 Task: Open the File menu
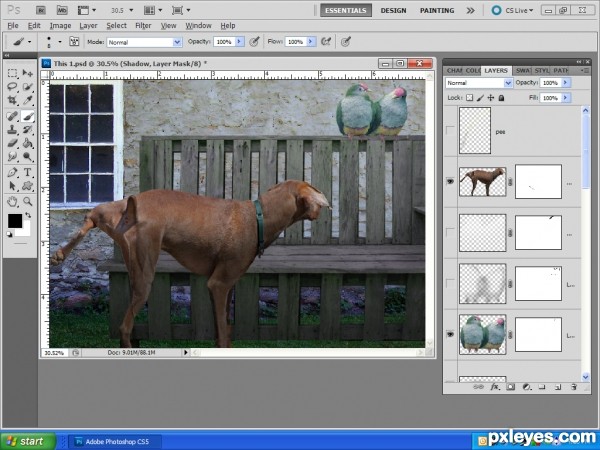point(13,26)
